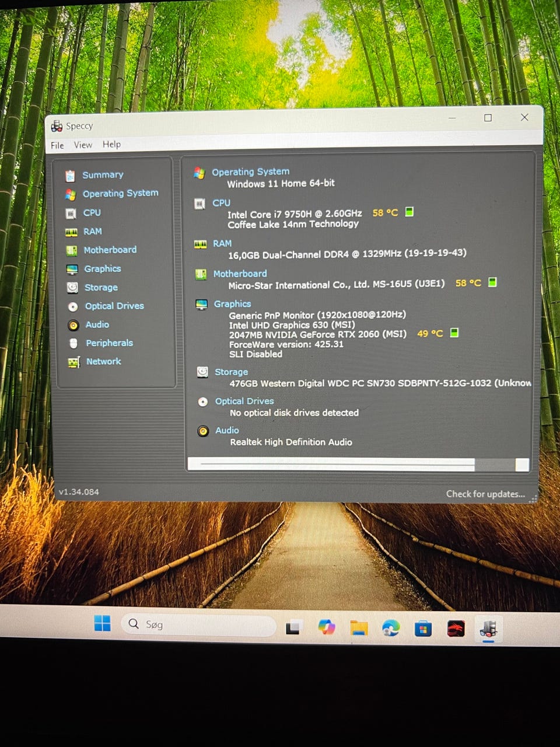This screenshot has width=560, height=747.
Task: Click the Motherboard temperature status indicator icon
Action: coord(492,282)
